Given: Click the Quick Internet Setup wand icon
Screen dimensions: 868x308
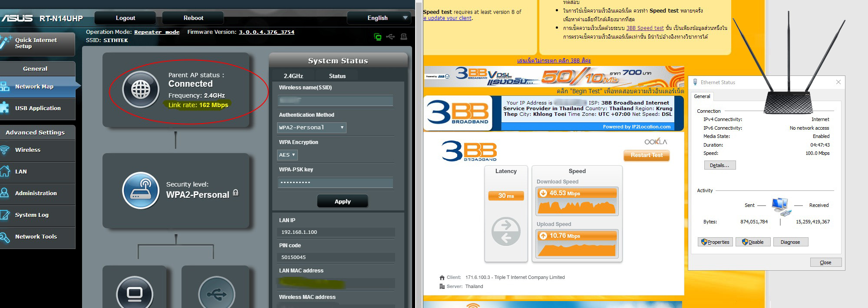Looking at the screenshot, I should tap(6, 43).
